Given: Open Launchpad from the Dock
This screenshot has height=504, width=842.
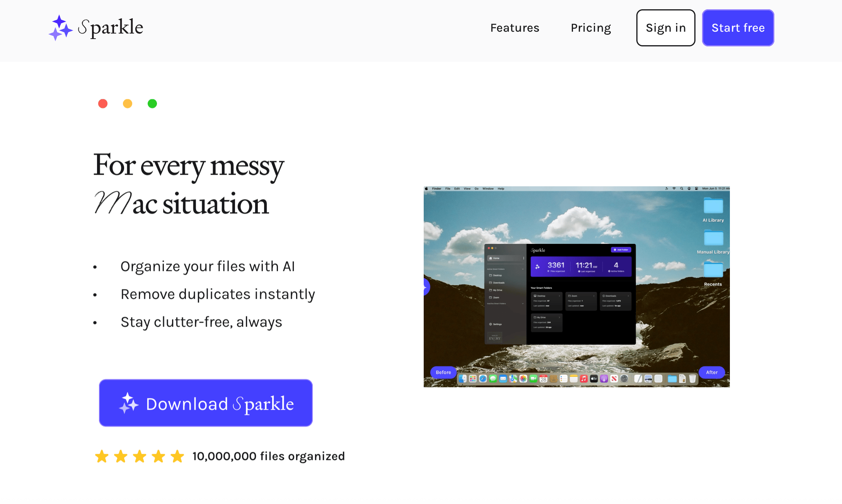Looking at the screenshot, I should (473, 379).
